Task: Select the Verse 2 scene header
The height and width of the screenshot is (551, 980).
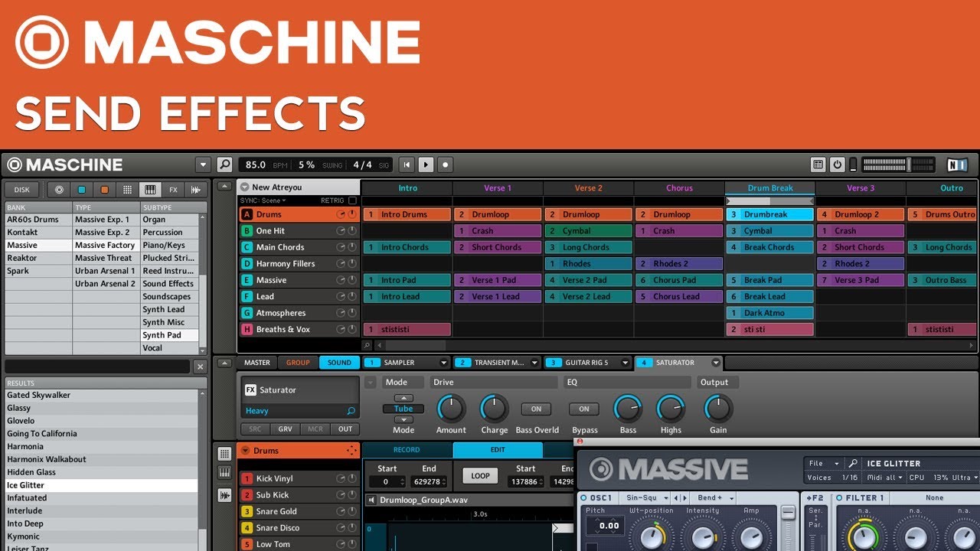Action: click(x=588, y=187)
